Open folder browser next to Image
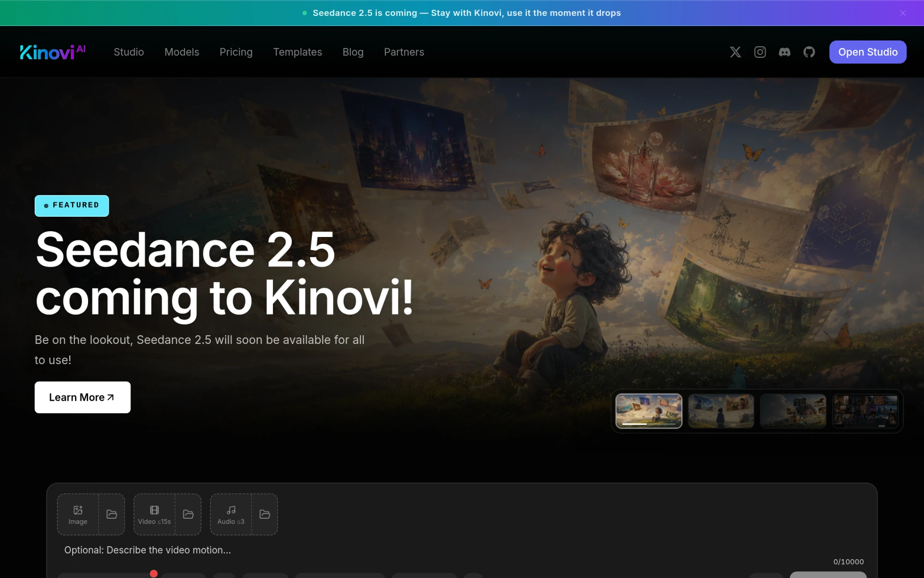 (x=112, y=514)
